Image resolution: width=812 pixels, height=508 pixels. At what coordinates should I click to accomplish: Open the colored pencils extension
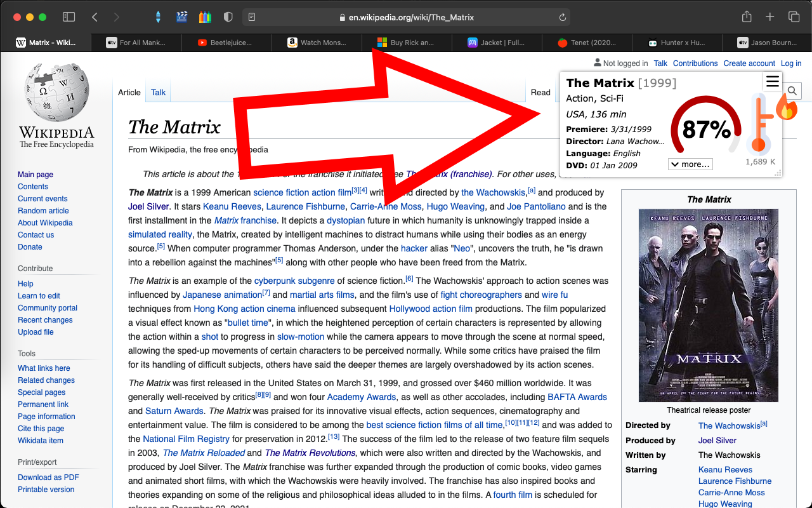click(205, 17)
